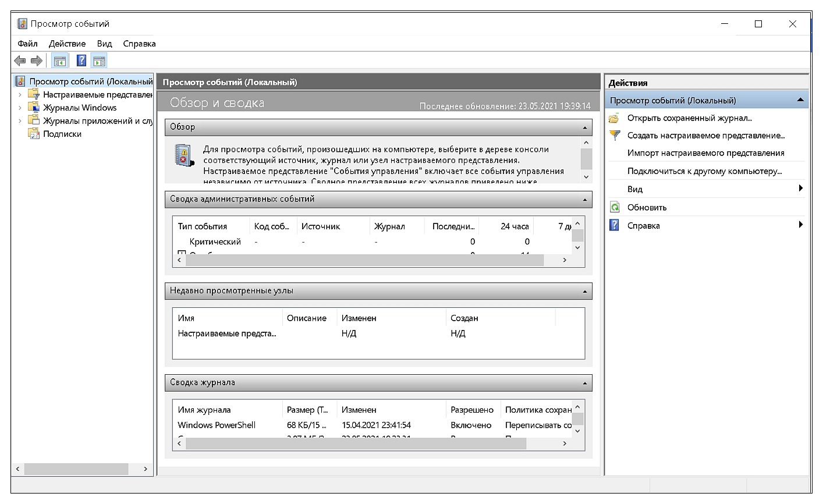Collapse Сводка административных событий section
The height and width of the screenshot is (504, 823).
[x=585, y=200]
